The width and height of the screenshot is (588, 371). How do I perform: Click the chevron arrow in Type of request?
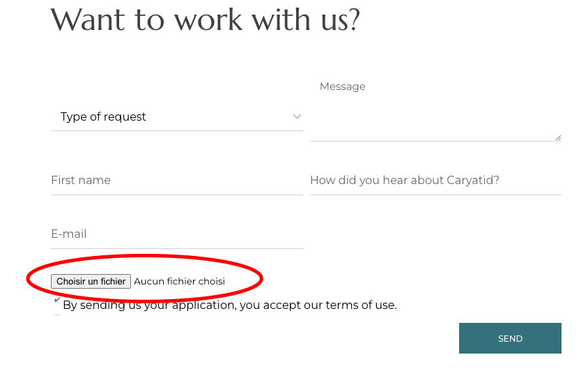coord(297,116)
